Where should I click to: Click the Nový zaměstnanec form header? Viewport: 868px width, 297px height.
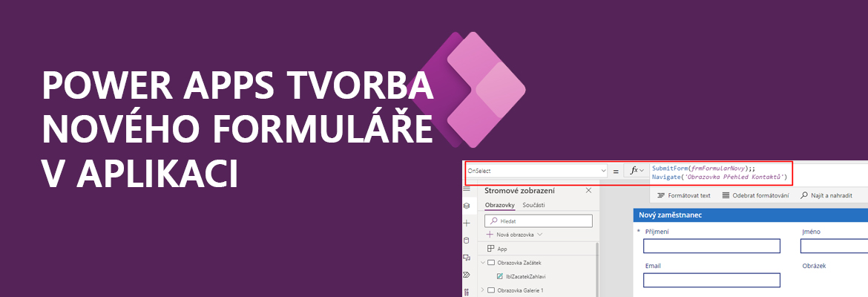(750, 215)
